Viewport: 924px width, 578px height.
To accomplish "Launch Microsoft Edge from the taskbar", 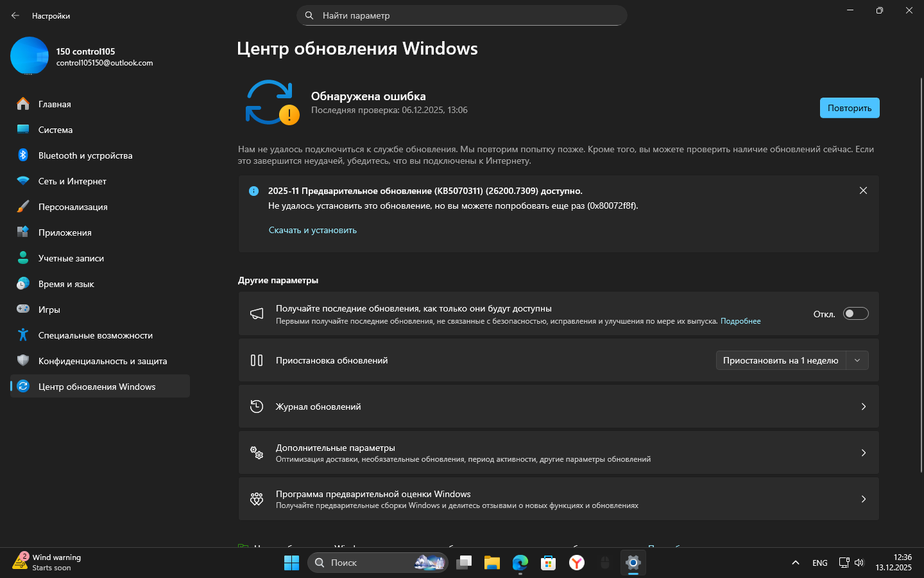I will pyautogui.click(x=520, y=563).
